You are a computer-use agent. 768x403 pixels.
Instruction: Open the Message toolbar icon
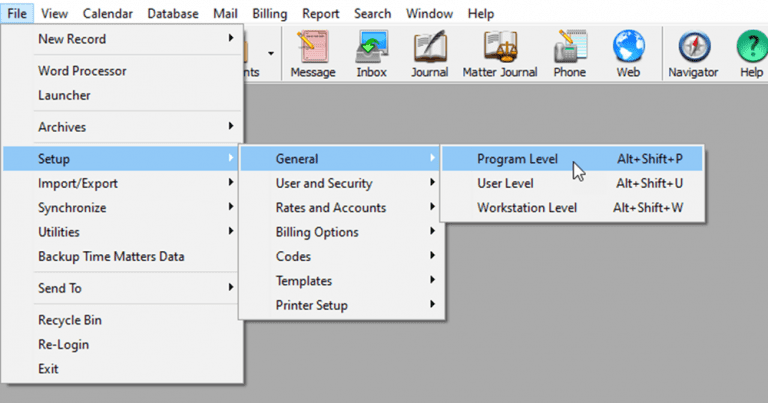313,53
